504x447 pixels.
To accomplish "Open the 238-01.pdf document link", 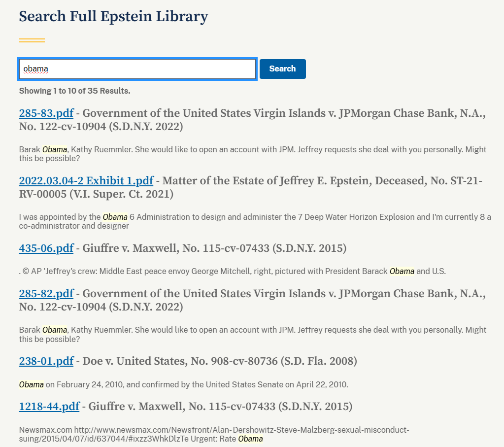I will click(46, 361).
